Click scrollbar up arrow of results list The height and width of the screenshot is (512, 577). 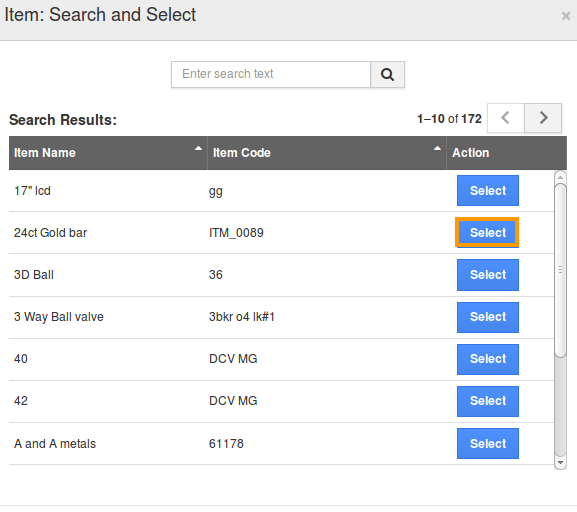560,177
